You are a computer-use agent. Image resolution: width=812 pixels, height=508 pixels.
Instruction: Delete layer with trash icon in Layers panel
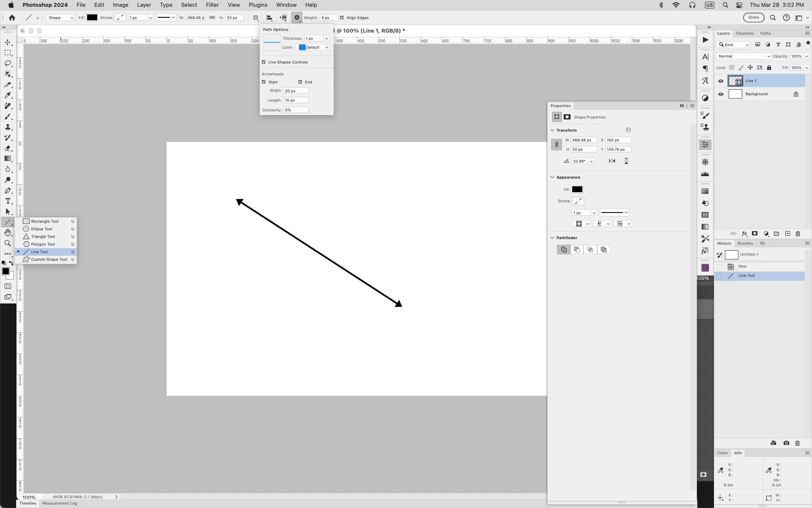click(798, 234)
